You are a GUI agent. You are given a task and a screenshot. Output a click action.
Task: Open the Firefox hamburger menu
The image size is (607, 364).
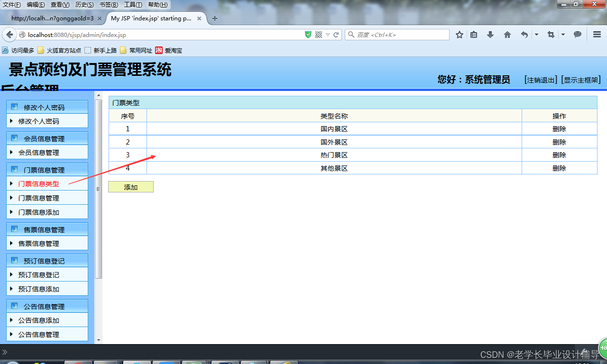596,34
